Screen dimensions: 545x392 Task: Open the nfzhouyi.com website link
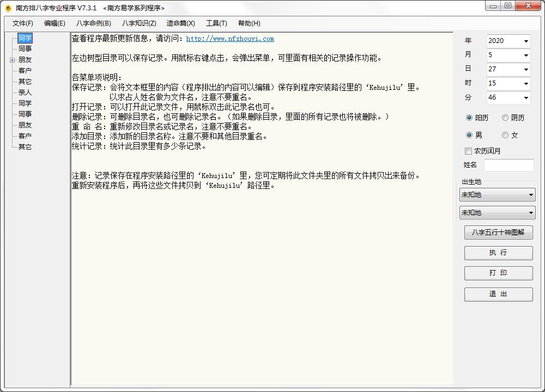pyautogui.click(x=230, y=39)
